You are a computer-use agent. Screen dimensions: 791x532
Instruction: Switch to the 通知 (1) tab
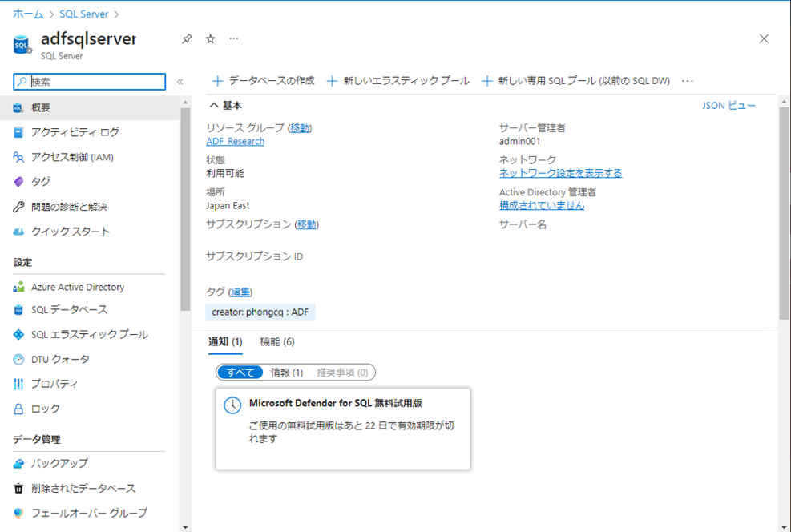225,342
